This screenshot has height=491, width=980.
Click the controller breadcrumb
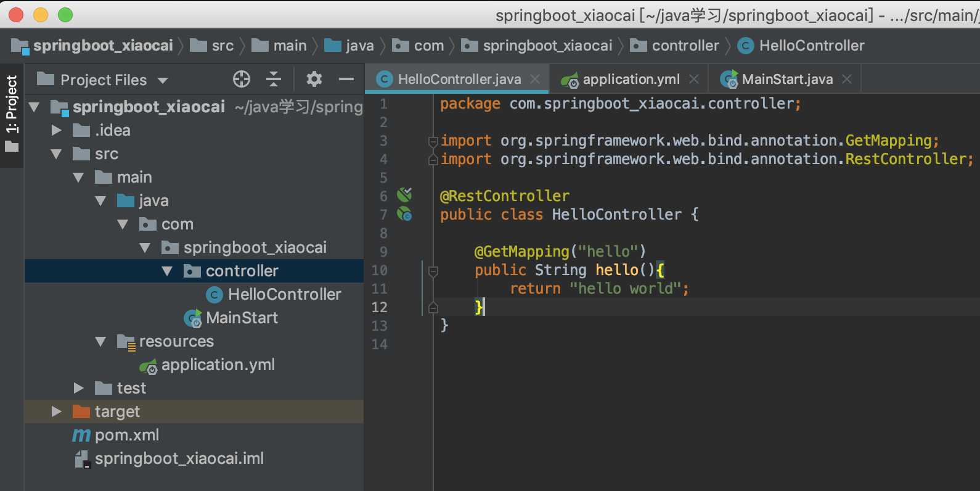[x=675, y=46]
